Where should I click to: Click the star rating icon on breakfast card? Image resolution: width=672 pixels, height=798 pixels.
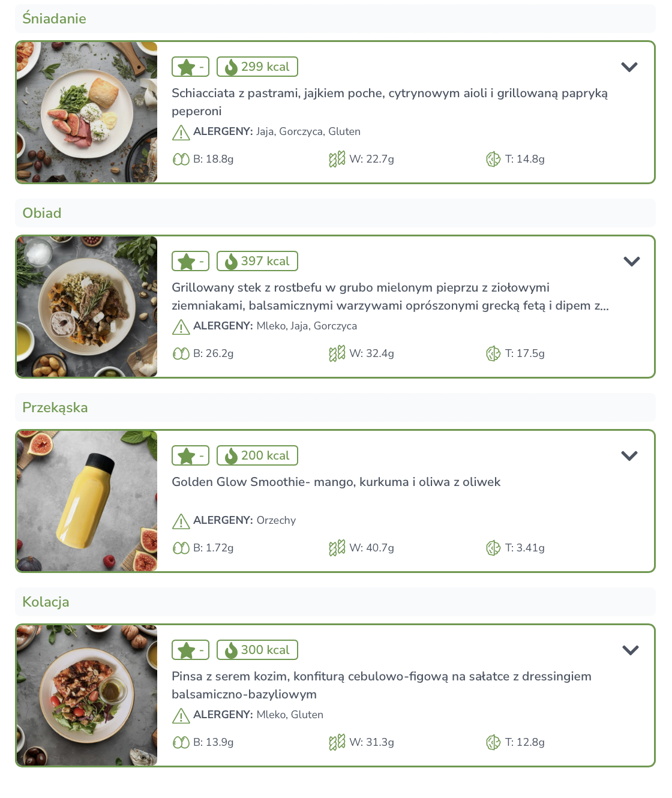click(x=187, y=67)
